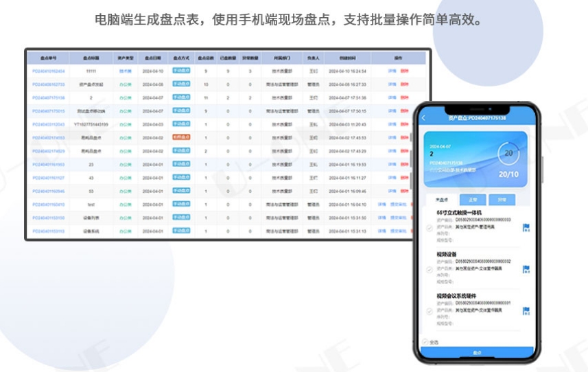Click 详情 for the row titled 11111

[x=392, y=71]
